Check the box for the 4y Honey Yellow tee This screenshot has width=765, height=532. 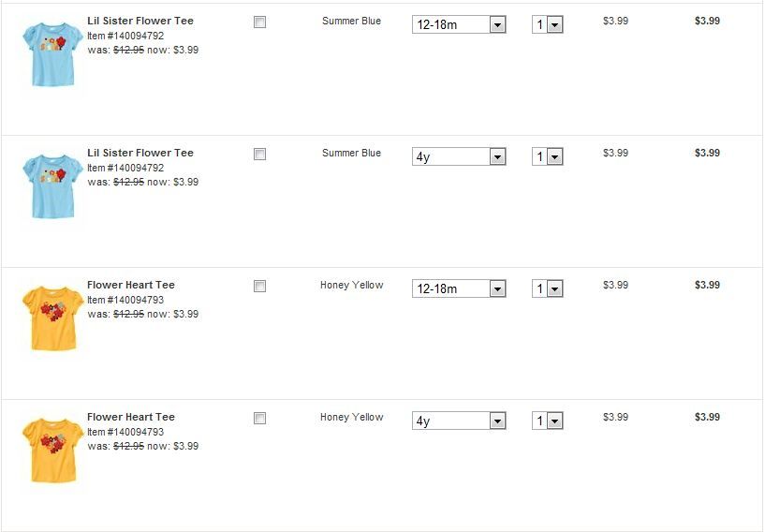[x=260, y=418]
